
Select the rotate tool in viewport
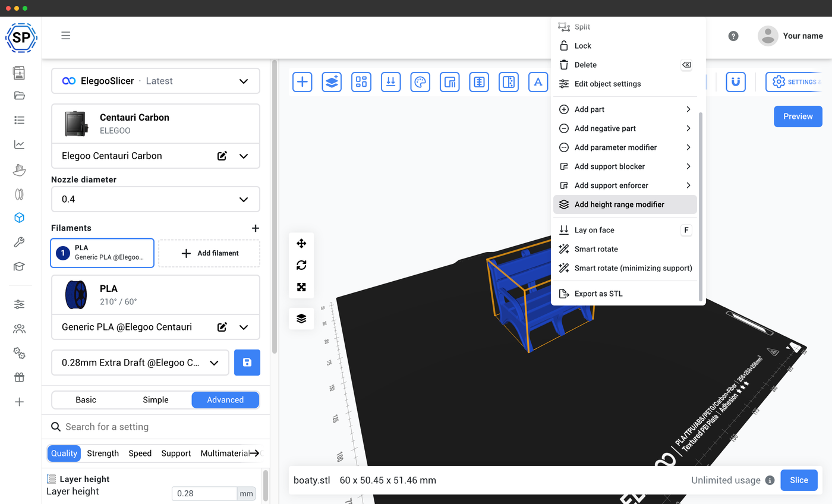(x=301, y=265)
